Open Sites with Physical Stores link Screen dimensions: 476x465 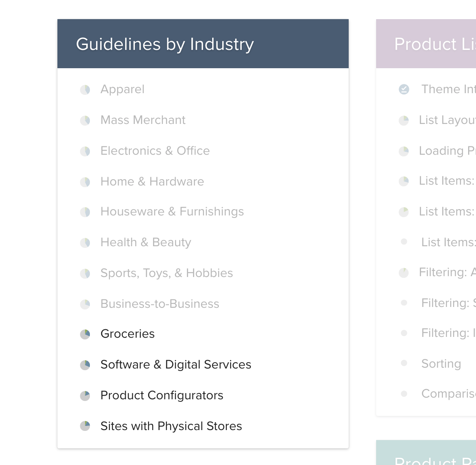coord(171,426)
